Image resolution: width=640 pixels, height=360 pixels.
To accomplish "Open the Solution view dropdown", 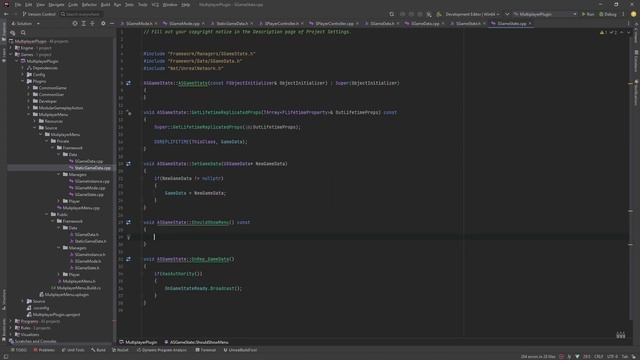I will click(x=26, y=24).
